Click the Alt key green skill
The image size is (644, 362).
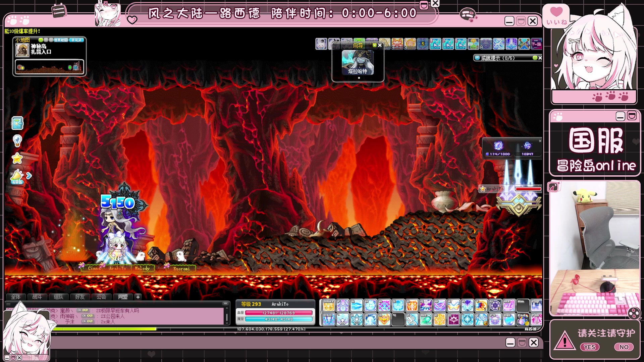(425, 319)
